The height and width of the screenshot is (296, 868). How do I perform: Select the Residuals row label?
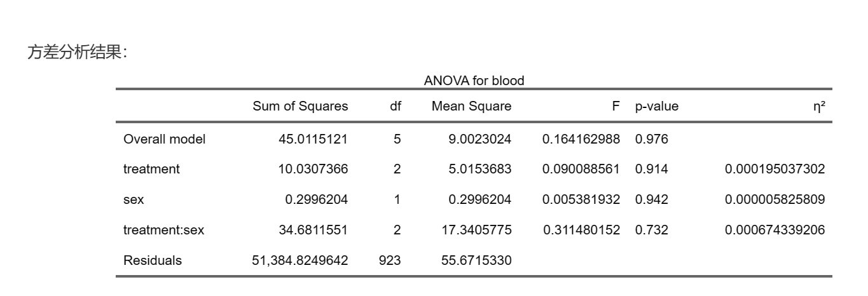152,260
